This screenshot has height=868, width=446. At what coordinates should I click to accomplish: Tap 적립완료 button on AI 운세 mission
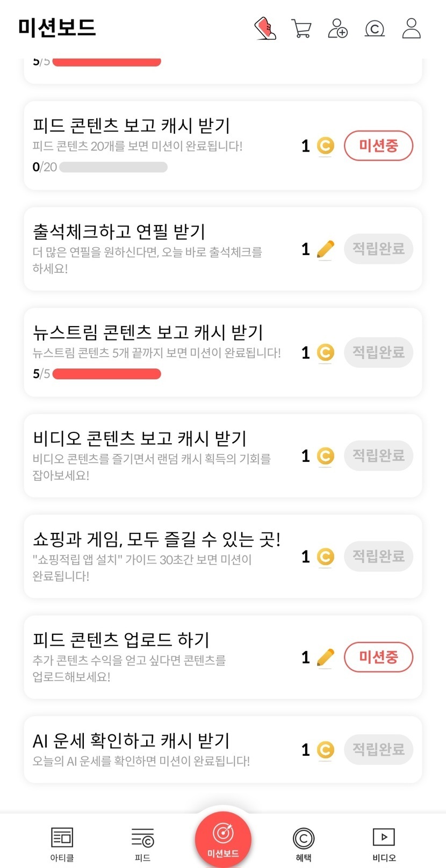tap(378, 749)
